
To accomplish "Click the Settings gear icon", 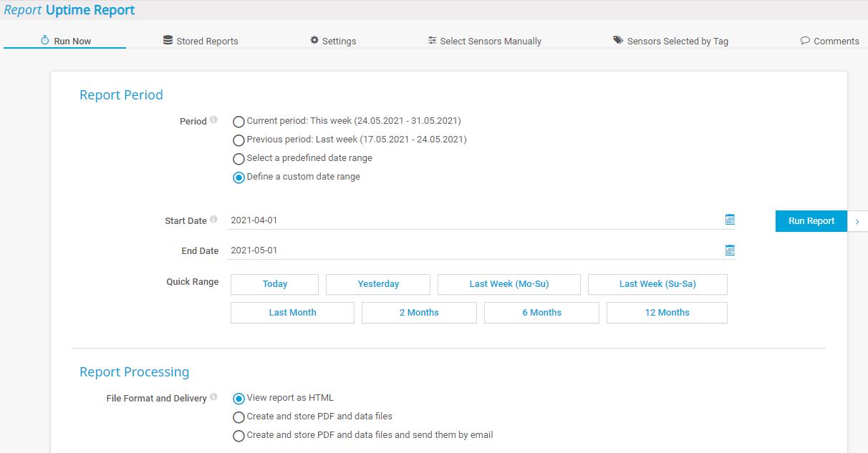I will (314, 41).
